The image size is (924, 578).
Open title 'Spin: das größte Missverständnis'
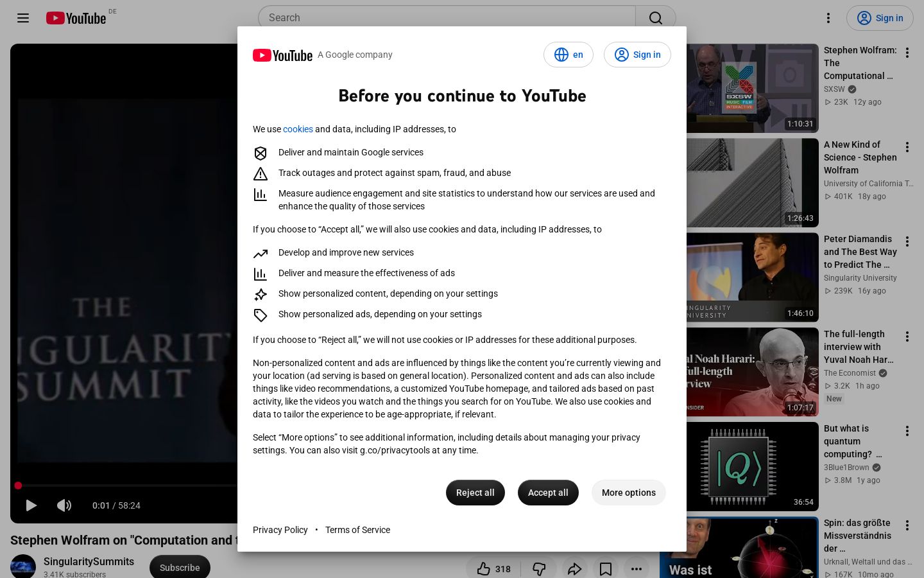pos(858,536)
